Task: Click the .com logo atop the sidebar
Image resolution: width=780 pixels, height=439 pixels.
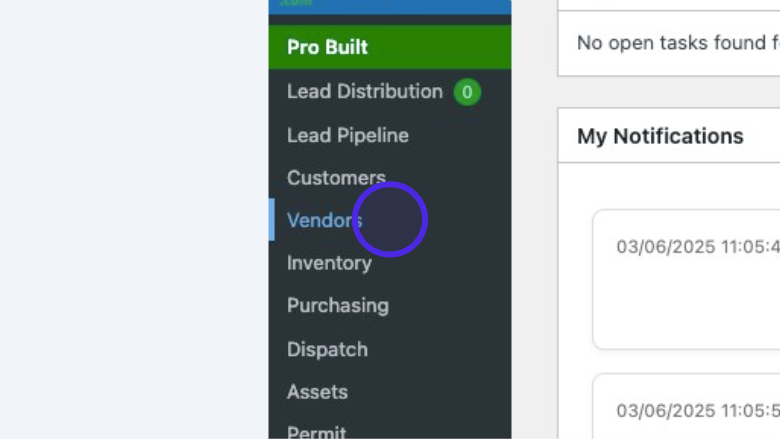Action: coord(296,3)
